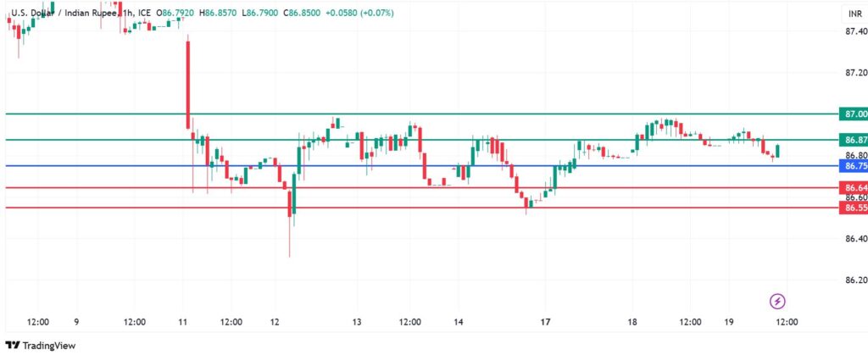Click the blue 86.75 price label
Screen dimensions: 868x355
pos(853,167)
